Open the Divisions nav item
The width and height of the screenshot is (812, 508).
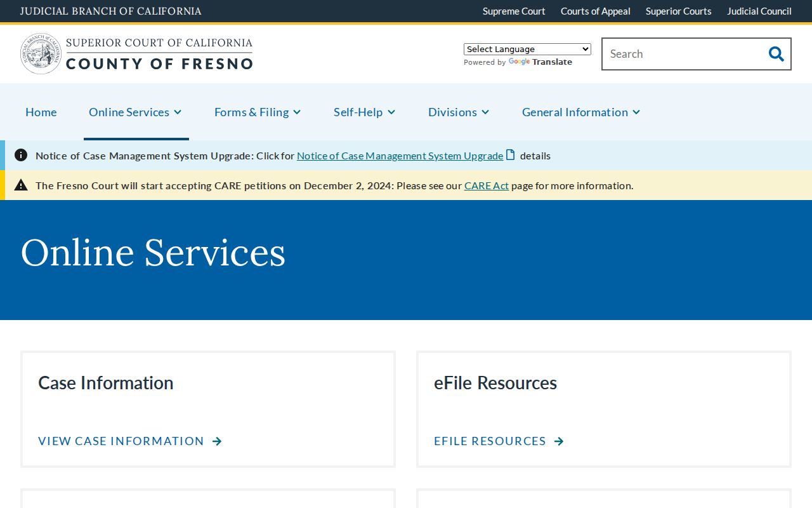(x=452, y=112)
